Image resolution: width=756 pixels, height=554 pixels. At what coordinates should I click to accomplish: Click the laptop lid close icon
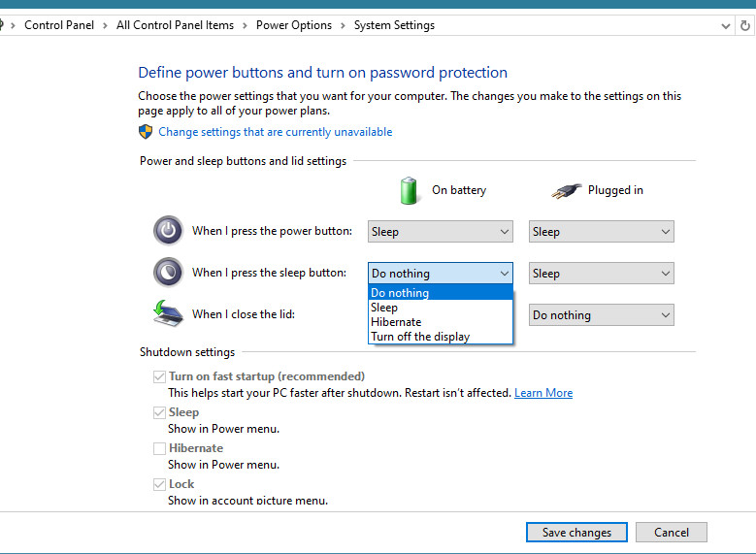(x=168, y=313)
